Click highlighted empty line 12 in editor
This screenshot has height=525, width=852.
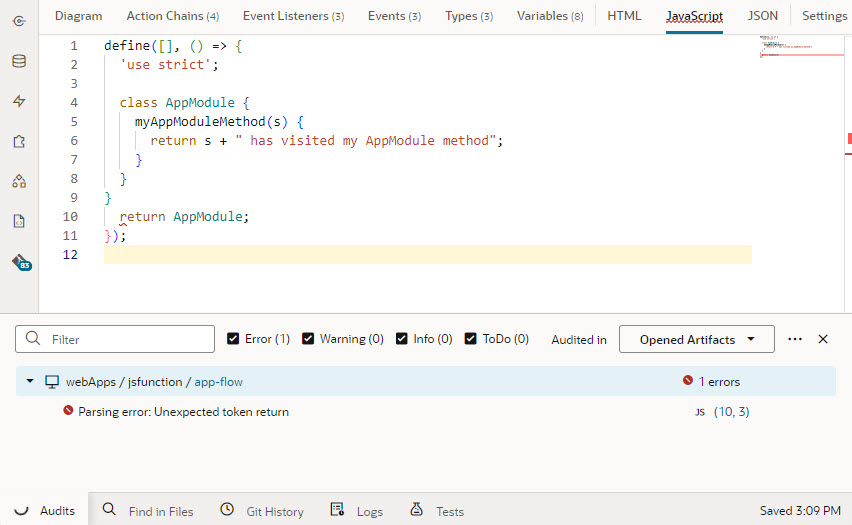(x=428, y=254)
